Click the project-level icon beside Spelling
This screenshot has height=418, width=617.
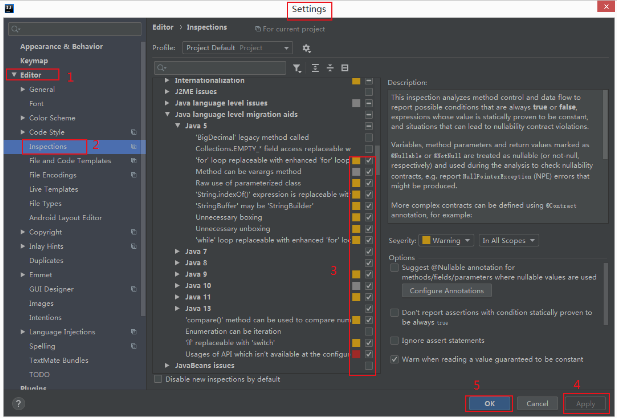tap(134, 346)
